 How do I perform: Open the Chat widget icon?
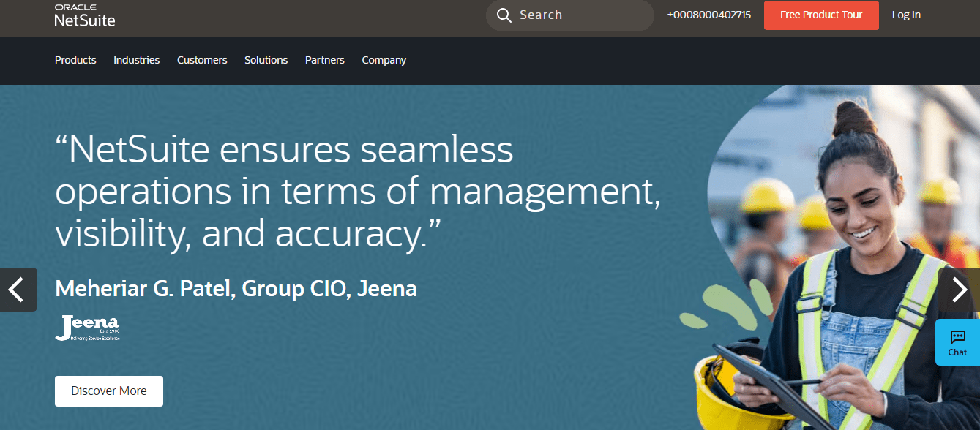click(x=957, y=342)
